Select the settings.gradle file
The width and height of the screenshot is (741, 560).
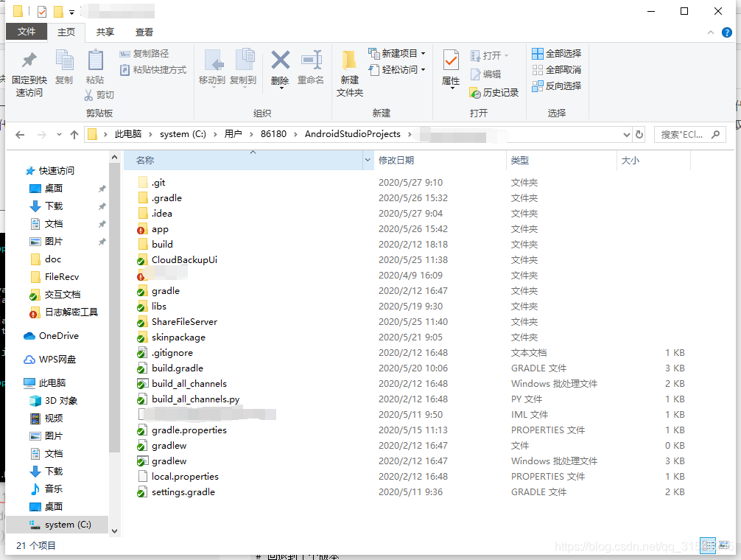pyautogui.click(x=183, y=492)
